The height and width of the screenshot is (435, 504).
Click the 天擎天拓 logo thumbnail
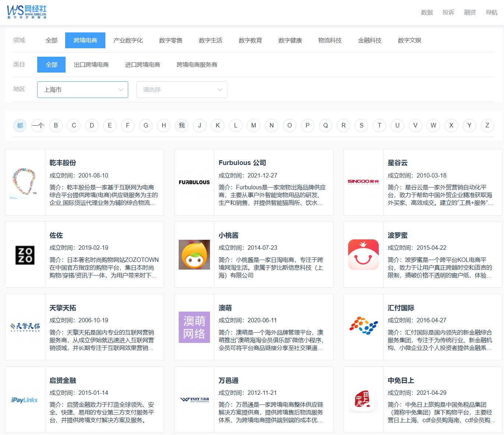25,327
